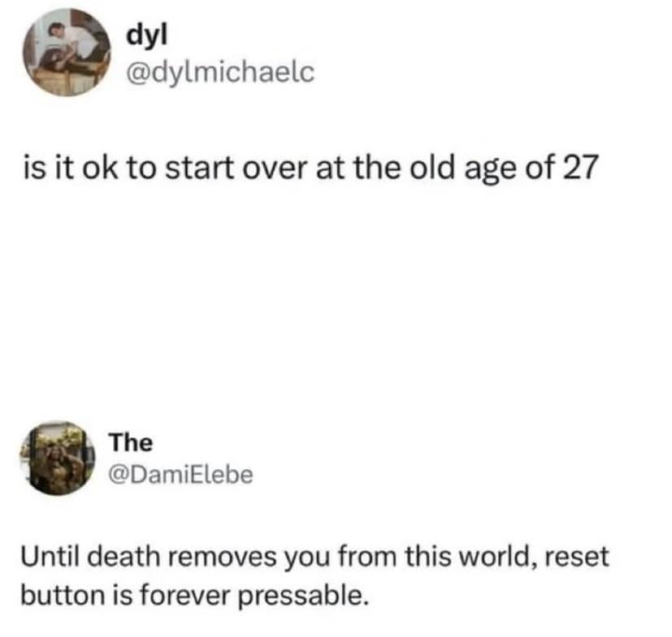Image resolution: width=672 pixels, height=637 pixels.
Task: Click the word 'over' in dyl's tweet
Action: (274, 169)
